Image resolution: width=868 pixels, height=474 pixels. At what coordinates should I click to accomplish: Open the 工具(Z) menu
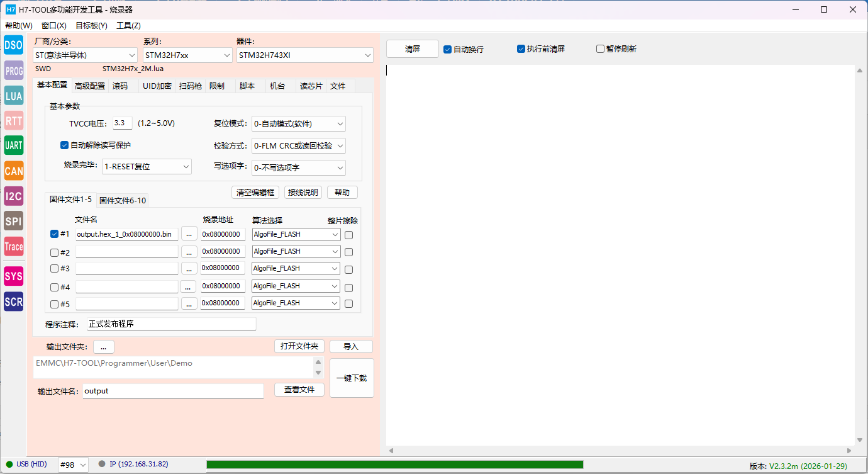click(x=128, y=26)
